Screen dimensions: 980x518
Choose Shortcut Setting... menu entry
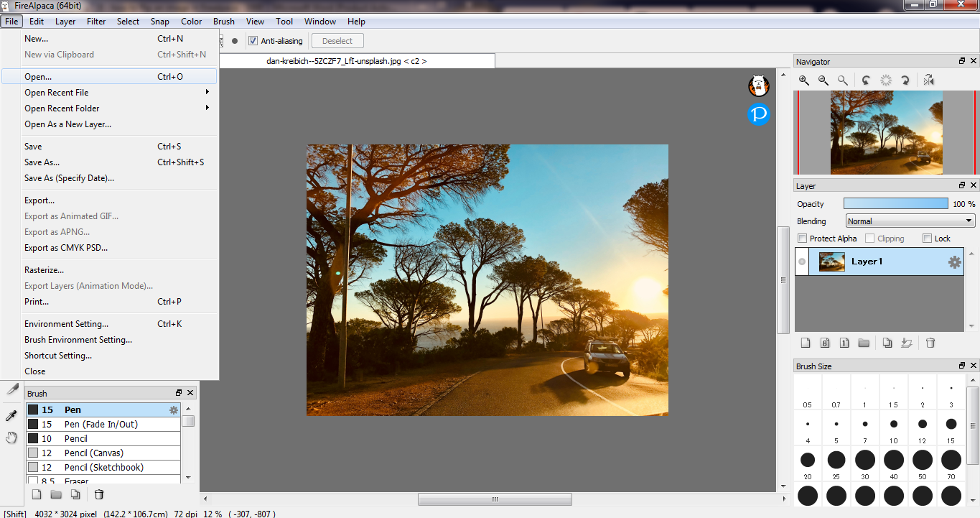(x=110, y=356)
